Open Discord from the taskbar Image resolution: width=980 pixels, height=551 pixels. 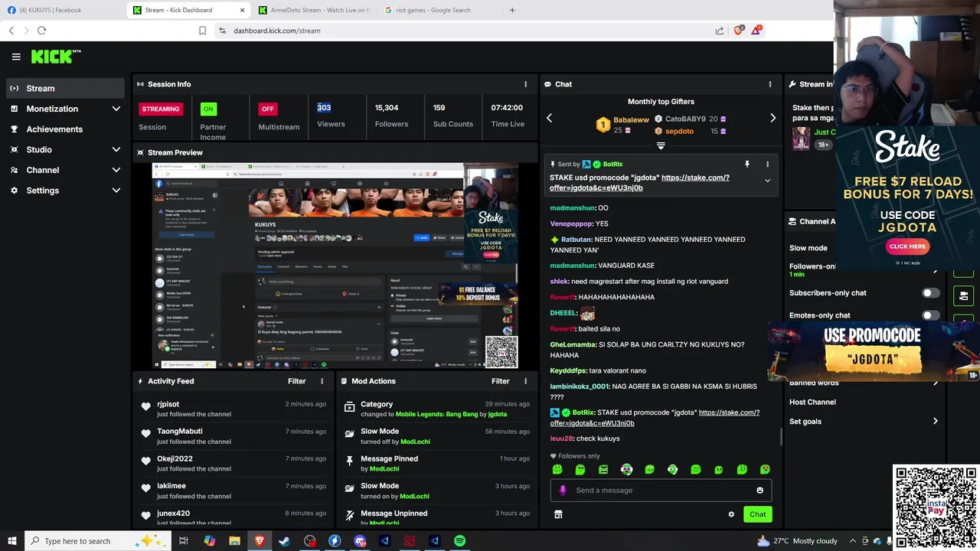pyautogui.click(x=360, y=541)
